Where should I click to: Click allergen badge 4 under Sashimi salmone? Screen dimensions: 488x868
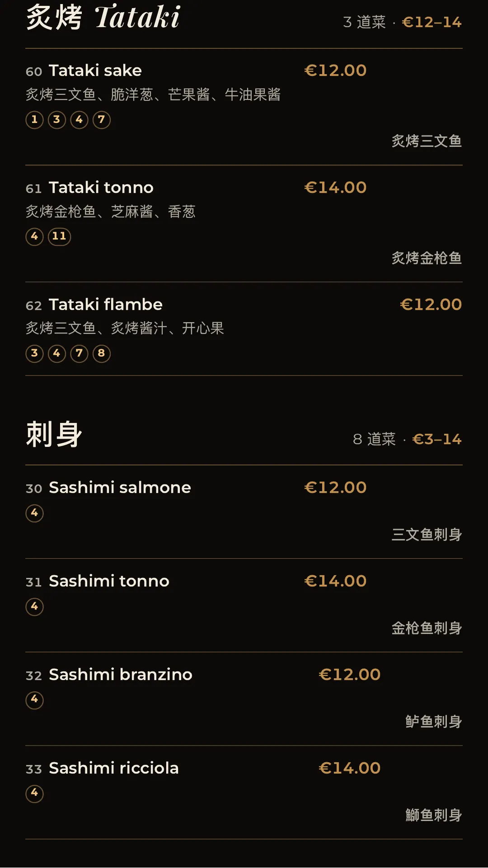[34, 513]
